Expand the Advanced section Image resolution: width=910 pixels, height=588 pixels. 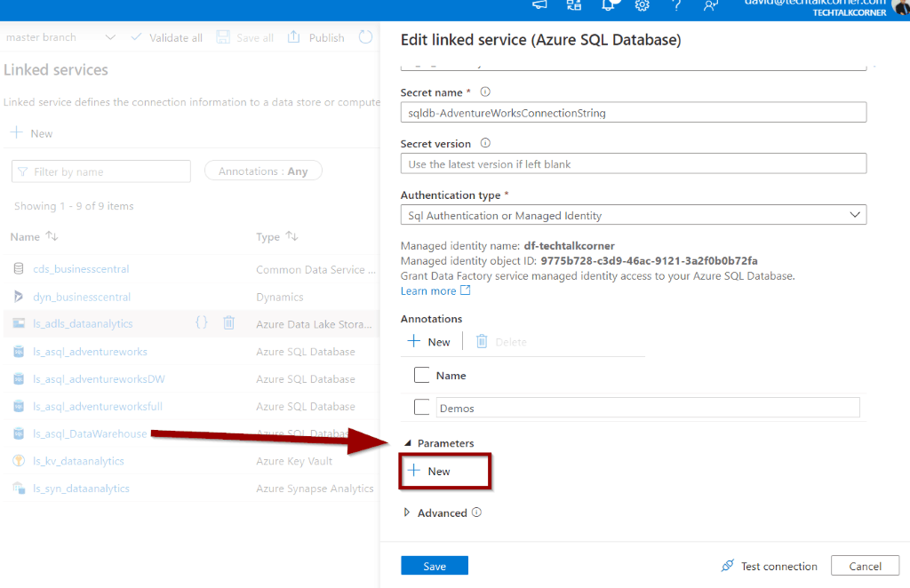(407, 512)
